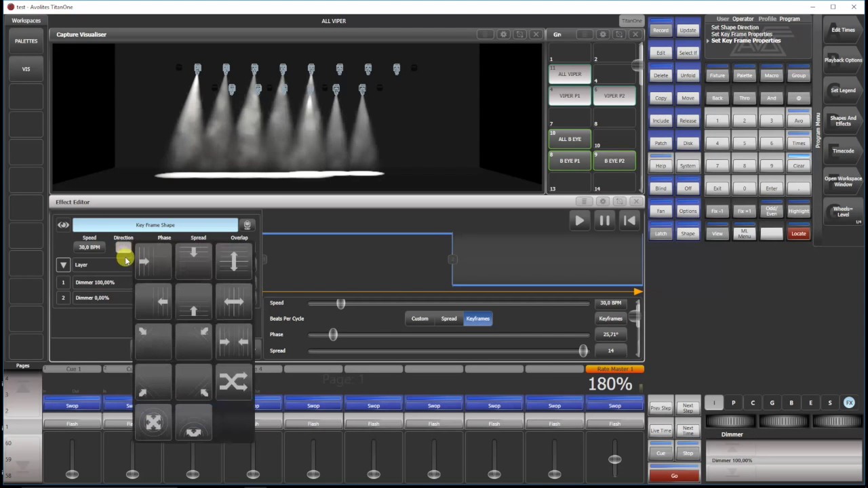Select Keyframes beats per cycle option
This screenshot has width=868, height=488.
[x=478, y=319]
